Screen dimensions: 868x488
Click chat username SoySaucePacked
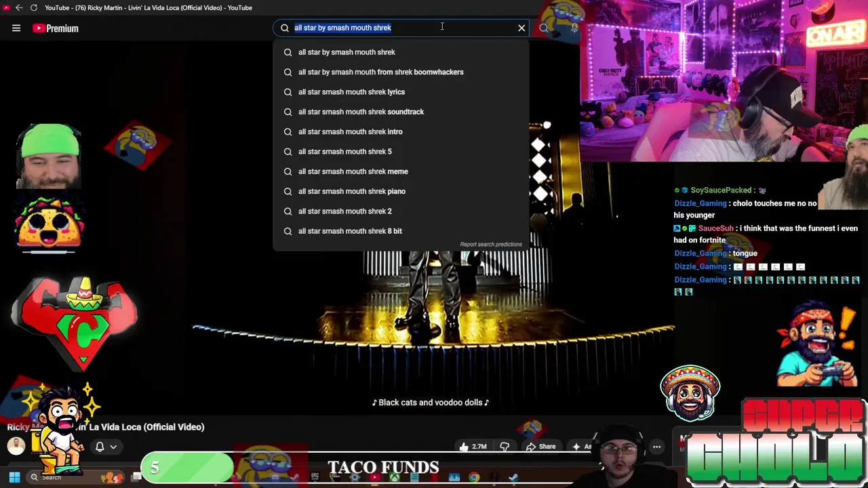[721, 190]
